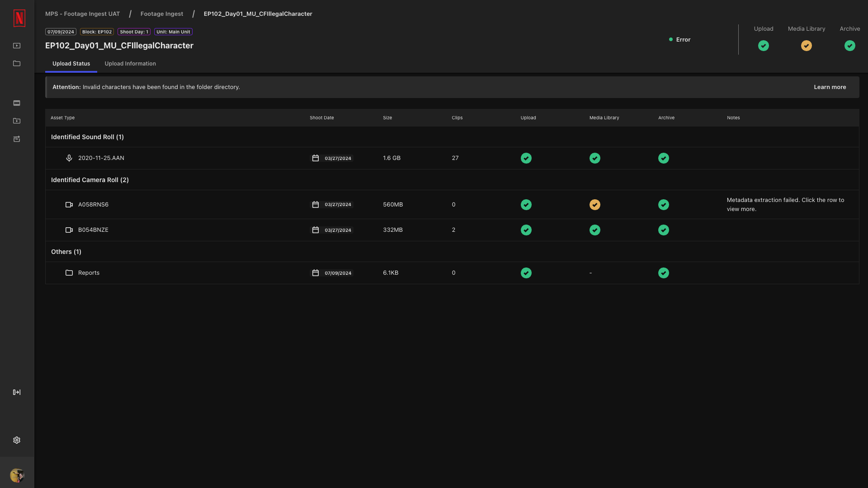Click the Media Library icon for A058RNS6
The height and width of the screenshot is (488, 868).
[595, 204]
